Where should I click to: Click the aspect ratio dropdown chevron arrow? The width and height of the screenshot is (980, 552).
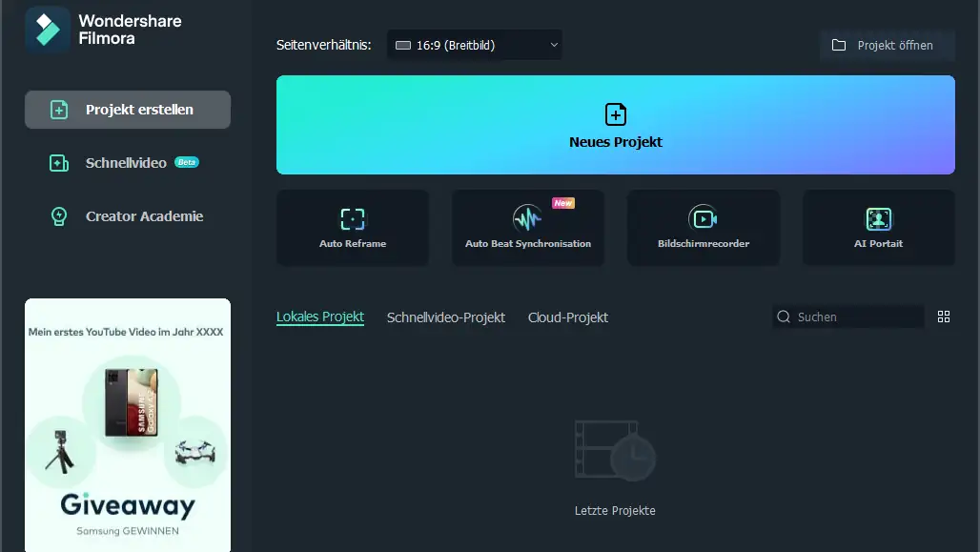(x=554, y=45)
